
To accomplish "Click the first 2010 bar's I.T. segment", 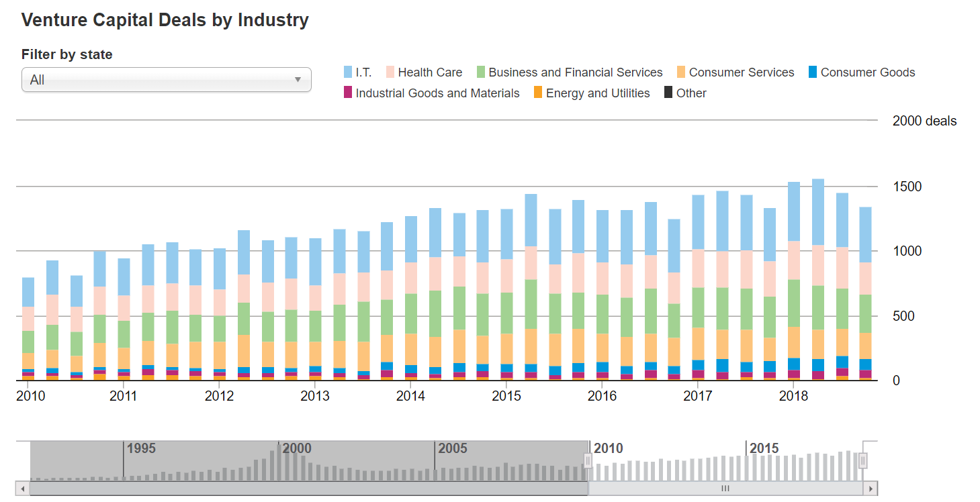I will click(28, 292).
